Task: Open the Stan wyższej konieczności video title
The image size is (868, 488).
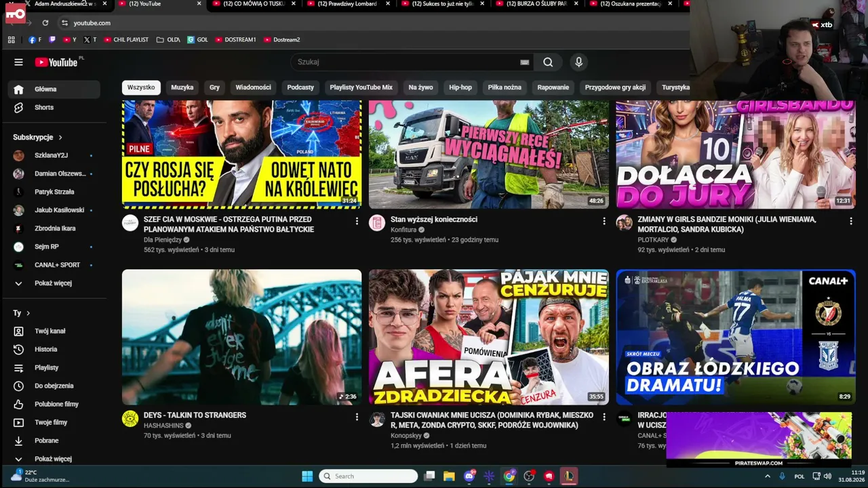Action: pyautogui.click(x=434, y=220)
